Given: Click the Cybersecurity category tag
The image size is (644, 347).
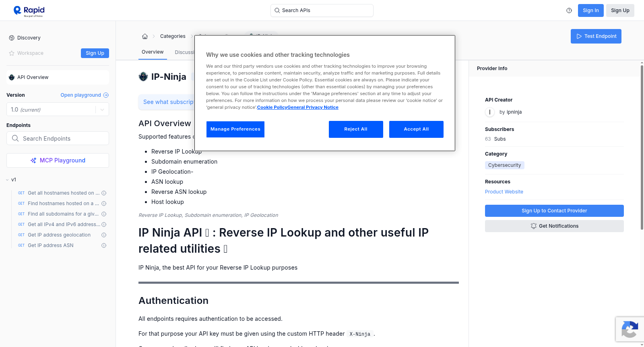Looking at the screenshot, I should (x=505, y=165).
